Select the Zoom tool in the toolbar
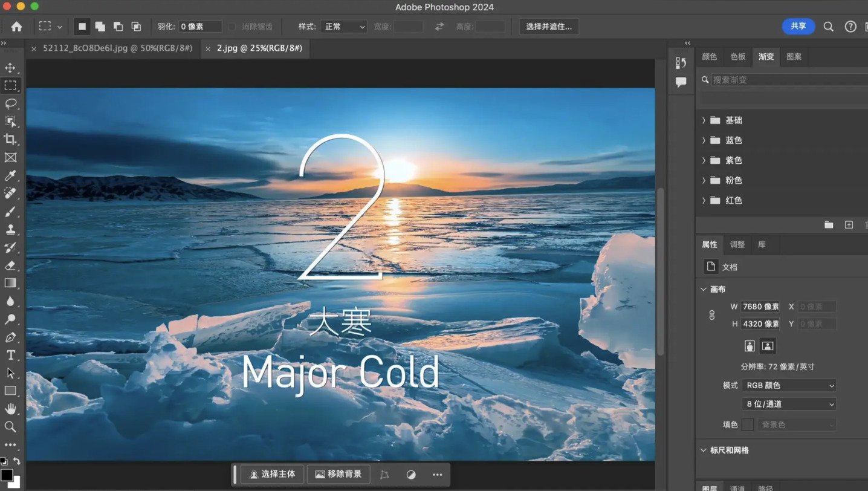The image size is (868, 491). [10, 427]
